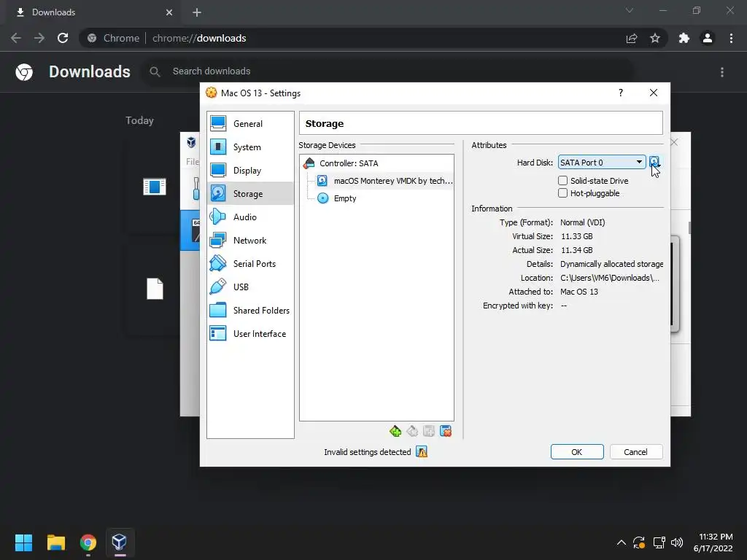
Task: Show hidden system tray icons
Action: pyautogui.click(x=622, y=542)
